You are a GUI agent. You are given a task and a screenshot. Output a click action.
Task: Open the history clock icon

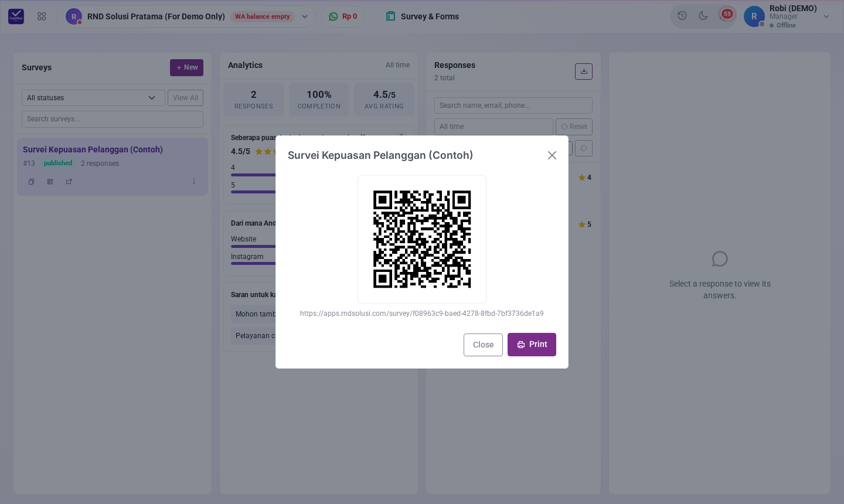point(682,16)
